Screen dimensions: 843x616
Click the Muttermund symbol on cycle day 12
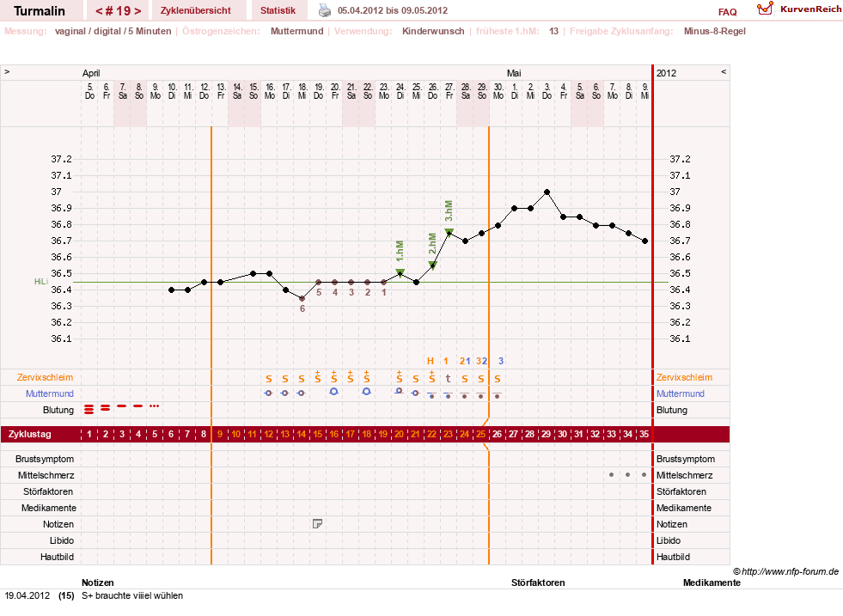click(x=268, y=393)
